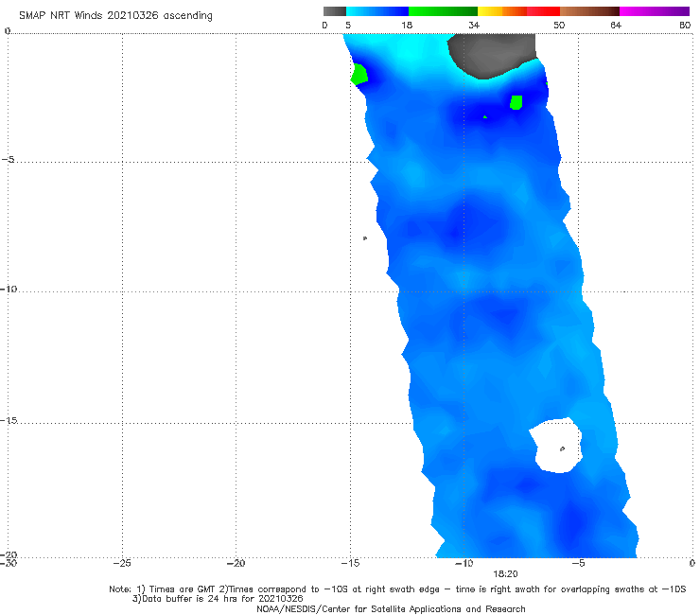Image resolution: width=700 pixels, height=615 pixels.
Task: Click the y-axis label '-15'
Action: tap(9, 421)
